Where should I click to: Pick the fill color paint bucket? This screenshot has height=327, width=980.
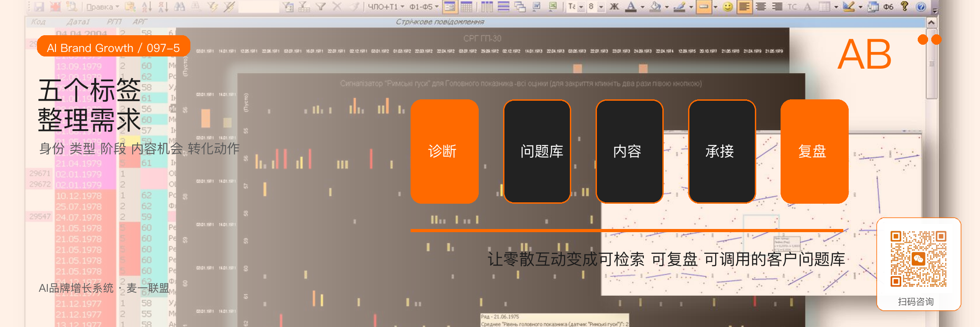pos(655,7)
